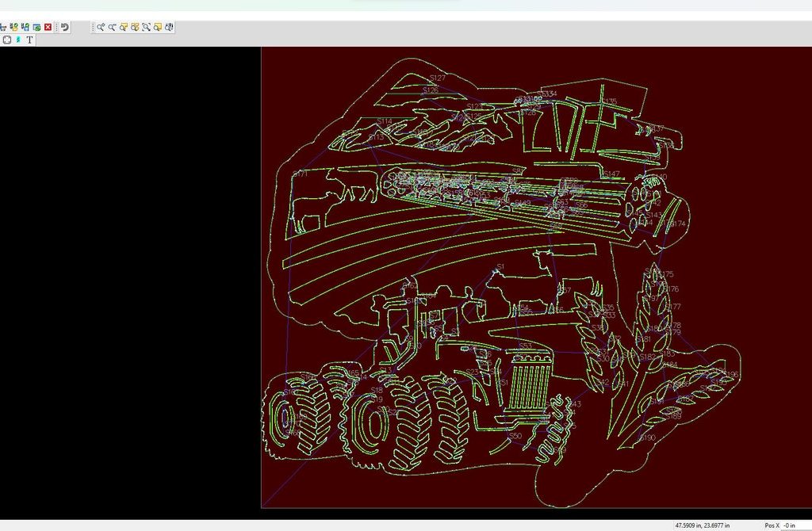This screenshot has width=812, height=531.
Task: Click the last zoom toolbar icon
Action: tap(170, 27)
